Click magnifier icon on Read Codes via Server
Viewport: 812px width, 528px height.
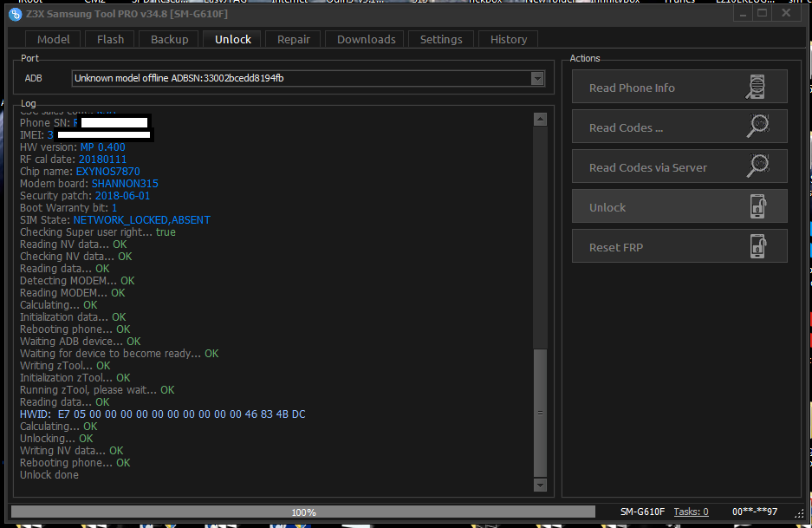757,166
